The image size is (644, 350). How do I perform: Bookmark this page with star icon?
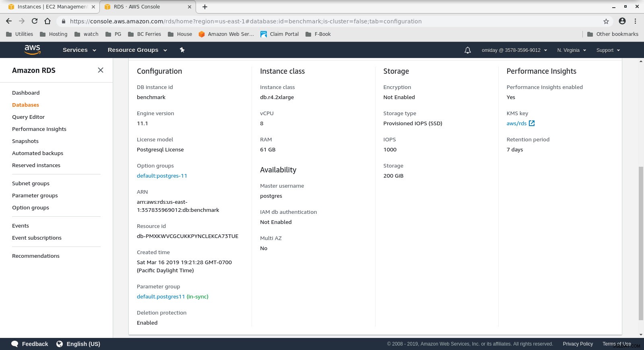(x=606, y=21)
